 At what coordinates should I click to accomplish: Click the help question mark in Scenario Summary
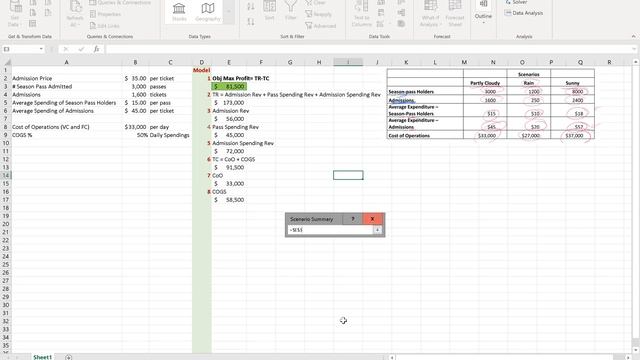(x=353, y=219)
